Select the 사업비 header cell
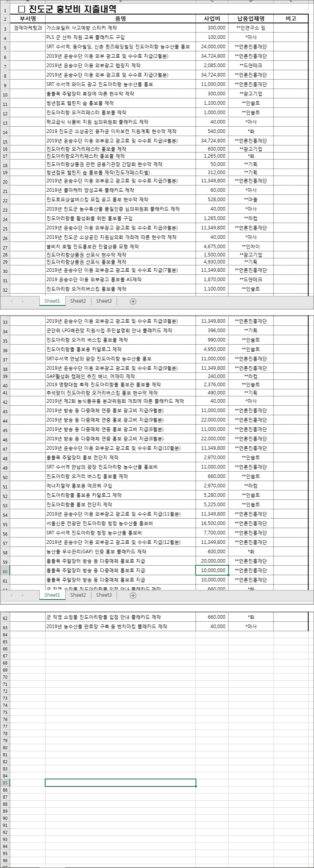Screen dimensions: 314x868 (212, 18)
